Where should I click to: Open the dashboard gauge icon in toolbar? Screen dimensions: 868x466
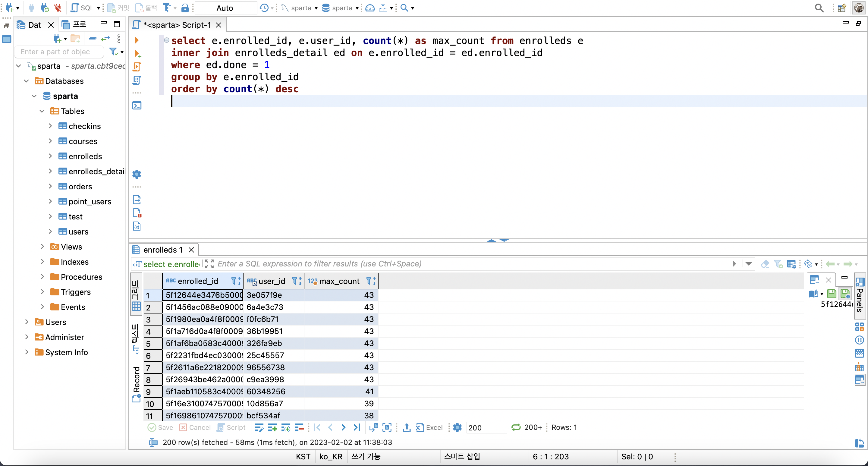tap(370, 8)
